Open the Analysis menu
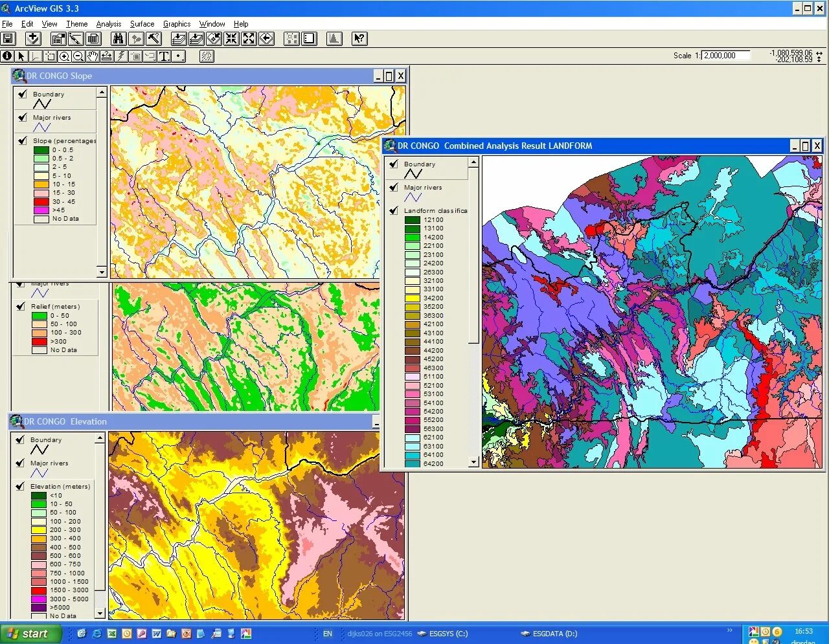Image resolution: width=829 pixels, height=644 pixels. [108, 24]
